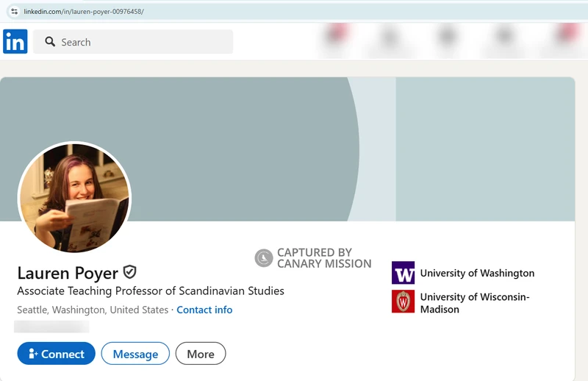Click the University of Wisconsin-Madison crest logo
Screen dimensions: 588x381
(403, 302)
